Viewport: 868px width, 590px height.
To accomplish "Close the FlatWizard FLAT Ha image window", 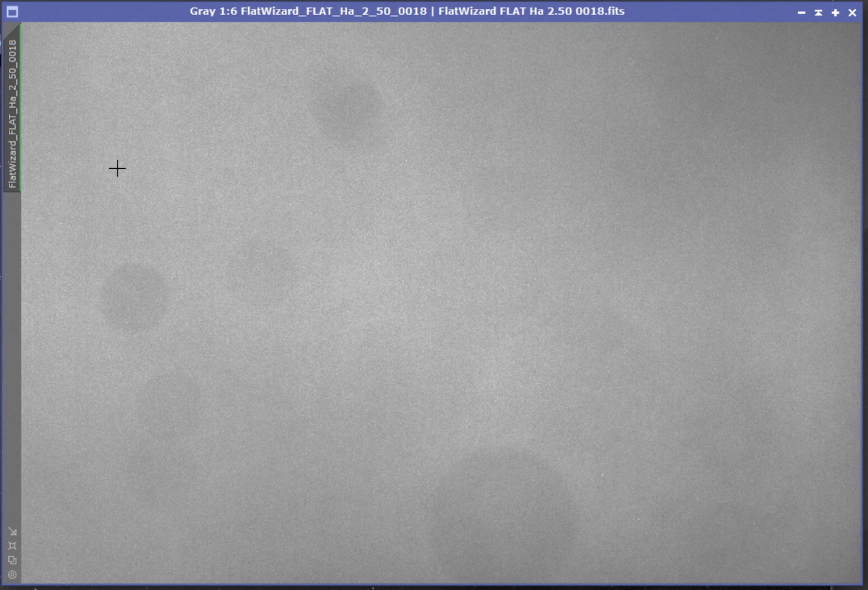I will point(852,12).
